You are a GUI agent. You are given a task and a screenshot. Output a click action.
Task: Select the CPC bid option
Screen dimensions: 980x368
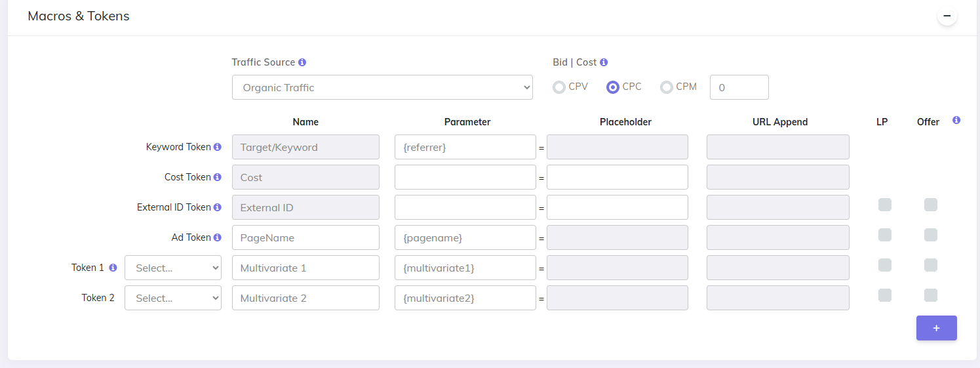(x=613, y=87)
